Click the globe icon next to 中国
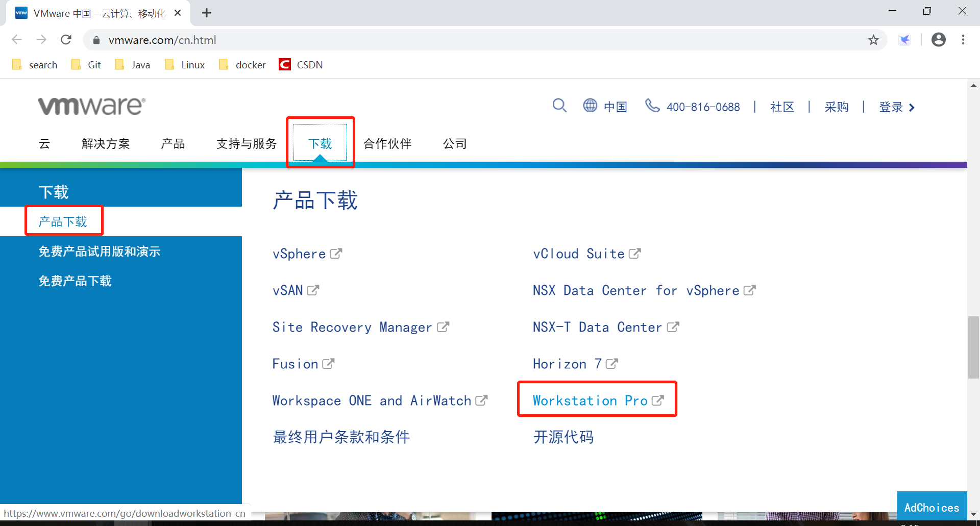The width and height of the screenshot is (980, 526). (590, 106)
